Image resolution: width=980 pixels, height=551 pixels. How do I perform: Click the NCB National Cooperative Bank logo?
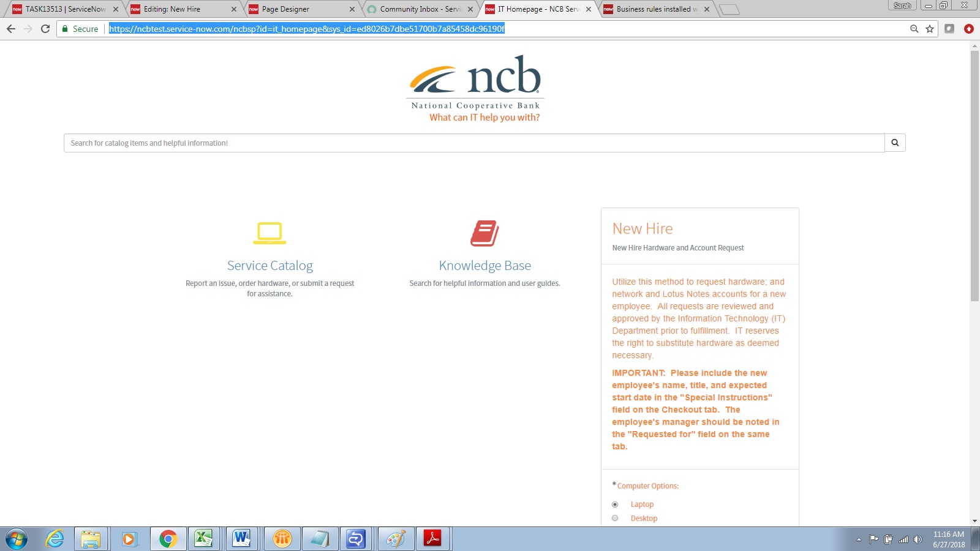point(475,82)
